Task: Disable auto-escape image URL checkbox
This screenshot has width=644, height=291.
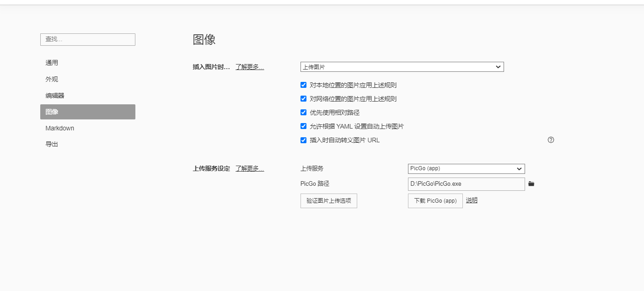Action: click(303, 140)
